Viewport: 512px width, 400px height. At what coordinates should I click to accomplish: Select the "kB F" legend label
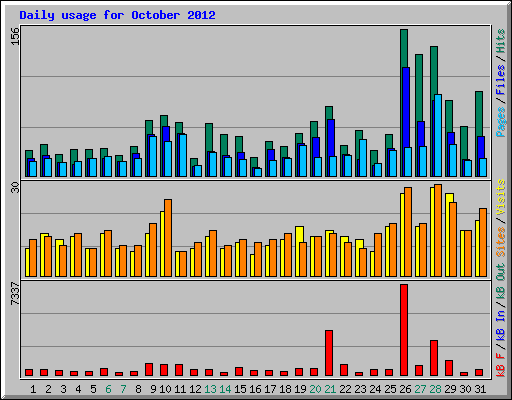[x=500, y=365]
